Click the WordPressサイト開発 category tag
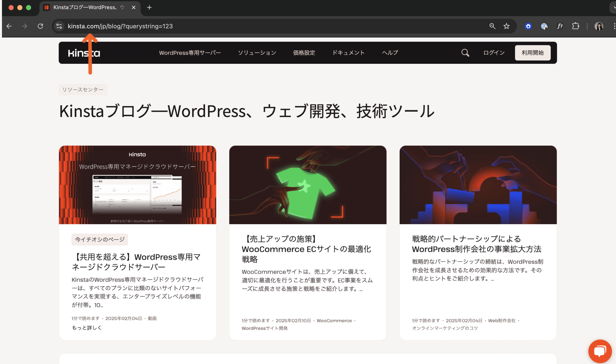Screen dimensions: 616x364 [264, 328]
